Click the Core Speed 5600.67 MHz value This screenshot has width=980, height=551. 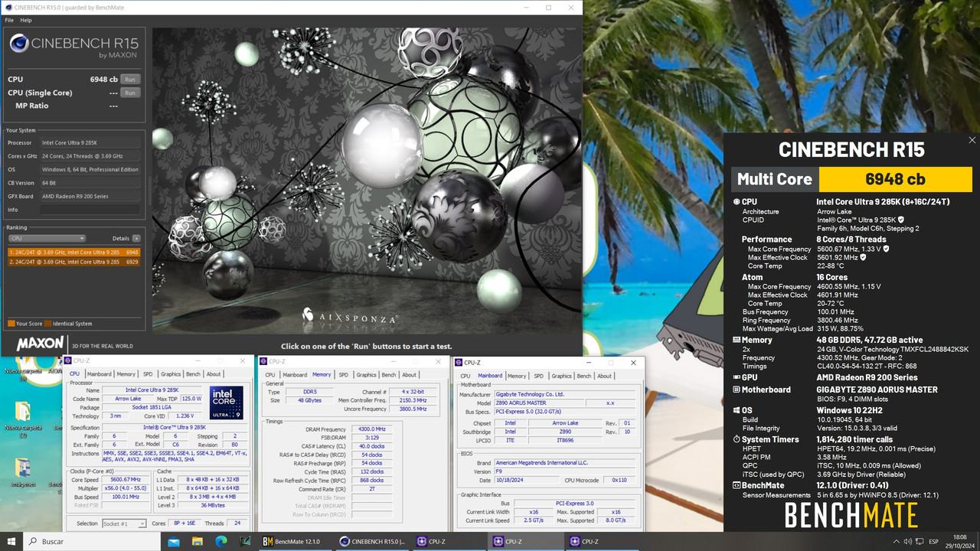(126, 480)
